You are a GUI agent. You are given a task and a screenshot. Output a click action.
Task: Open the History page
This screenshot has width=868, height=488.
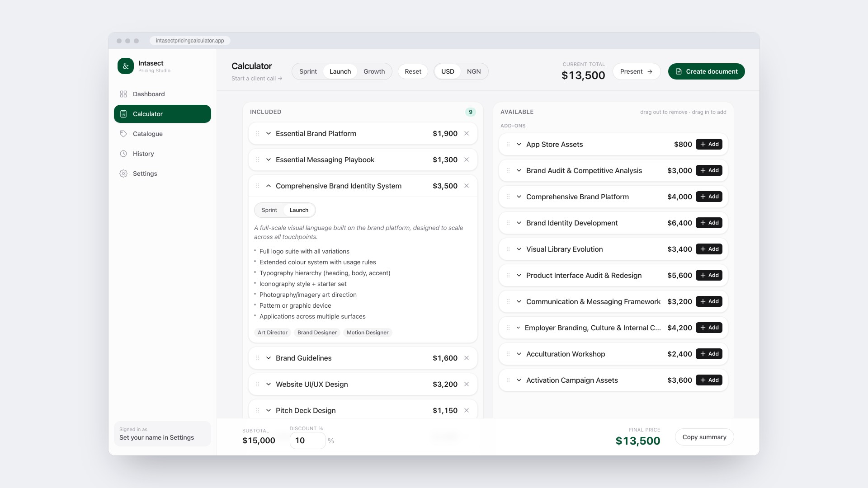coord(162,154)
